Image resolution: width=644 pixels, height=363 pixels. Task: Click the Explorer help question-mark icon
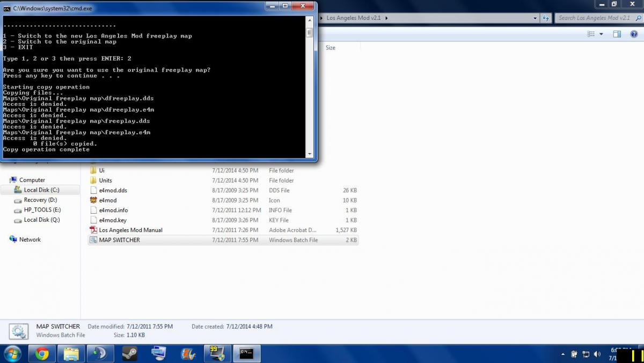634,34
